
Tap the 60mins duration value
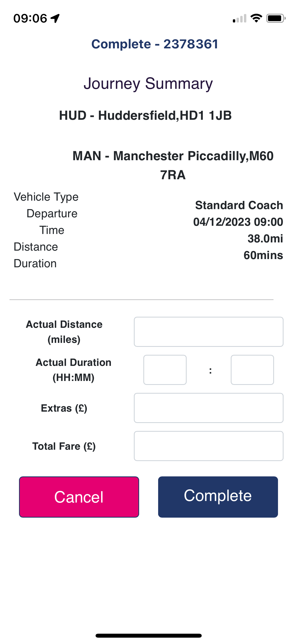263,255
